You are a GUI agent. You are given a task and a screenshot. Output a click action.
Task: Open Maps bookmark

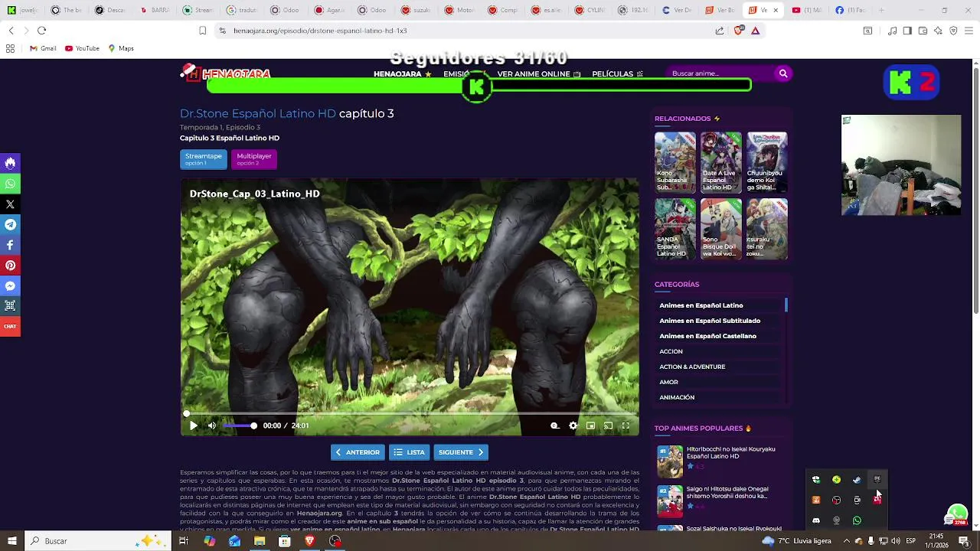pos(121,48)
